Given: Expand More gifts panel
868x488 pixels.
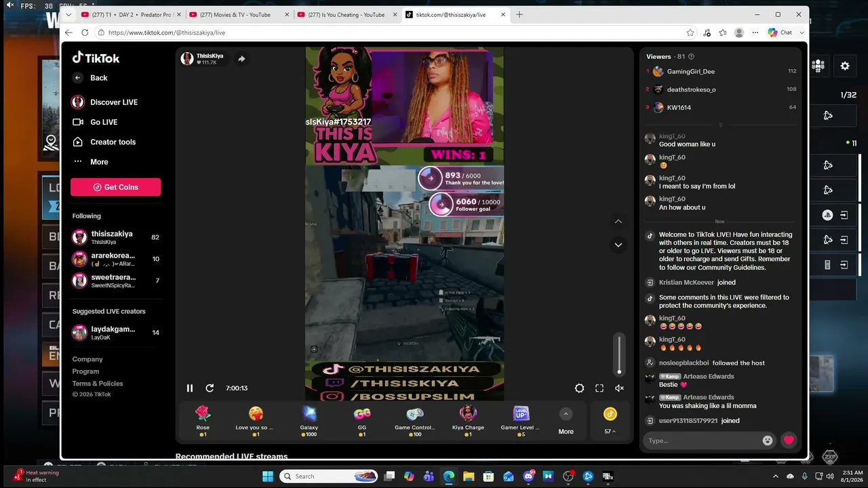Looking at the screenshot, I should click(x=566, y=422).
